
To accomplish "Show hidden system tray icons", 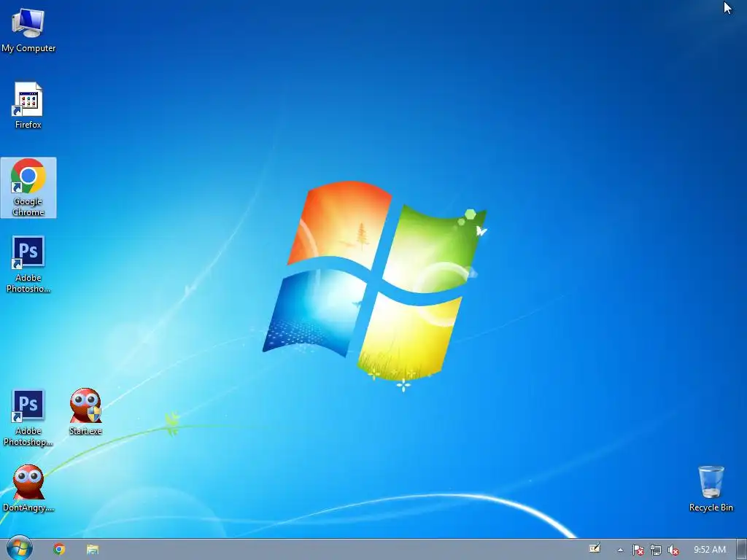I will pyautogui.click(x=620, y=550).
